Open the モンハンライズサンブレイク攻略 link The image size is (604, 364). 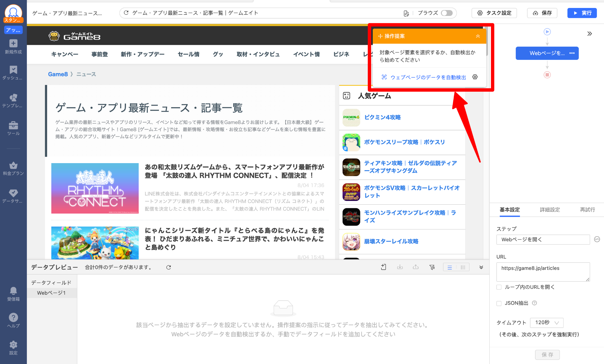(x=410, y=217)
